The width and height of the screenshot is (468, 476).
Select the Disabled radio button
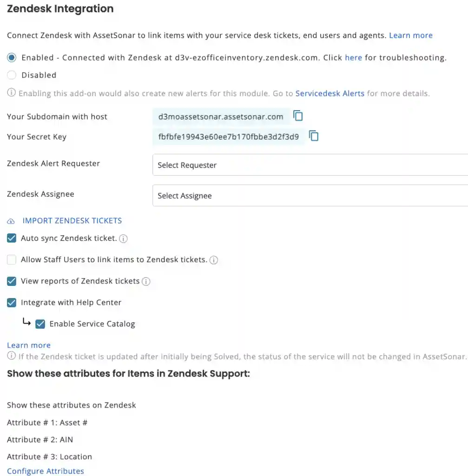12,75
